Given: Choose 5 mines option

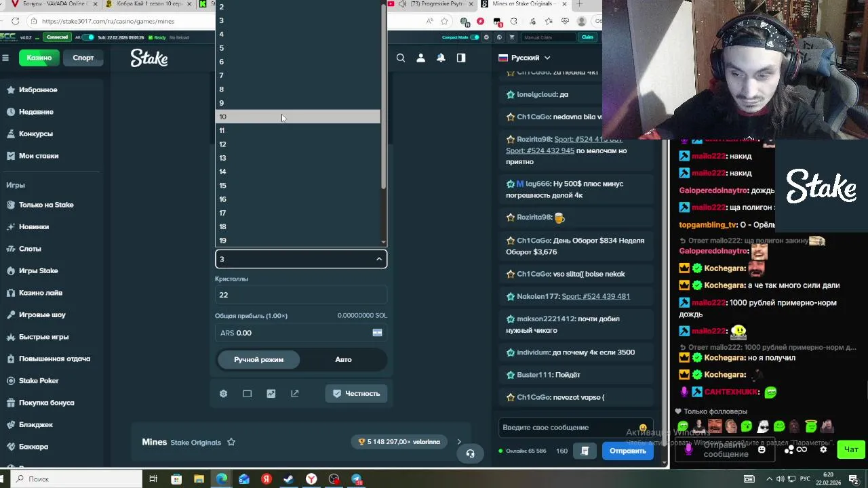Looking at the screenshot, I should [298, 48].
